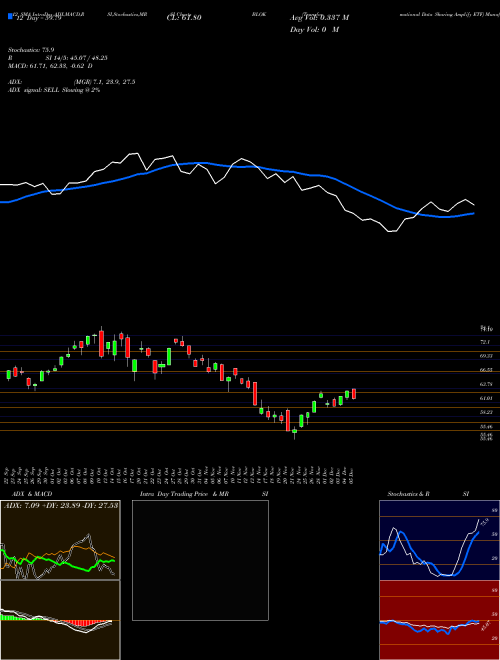Click the 61.01 price axis label
500x660 pixels.
tap(486, 398)
